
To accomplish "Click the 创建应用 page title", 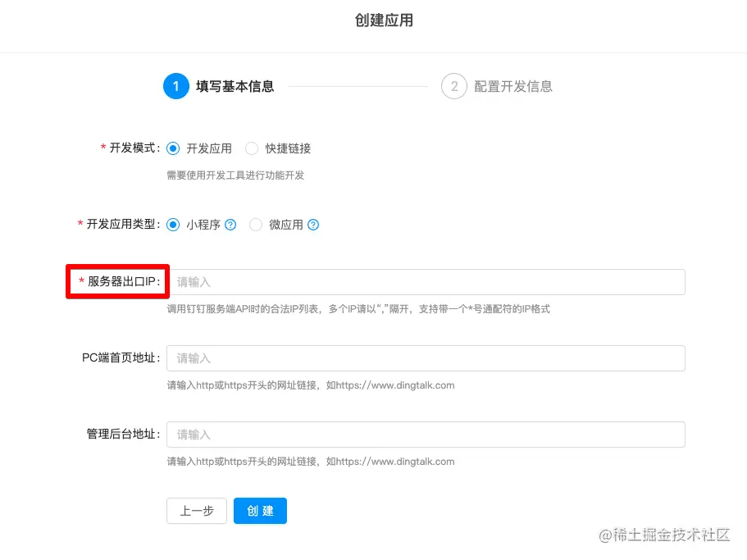I will (384, 20).
